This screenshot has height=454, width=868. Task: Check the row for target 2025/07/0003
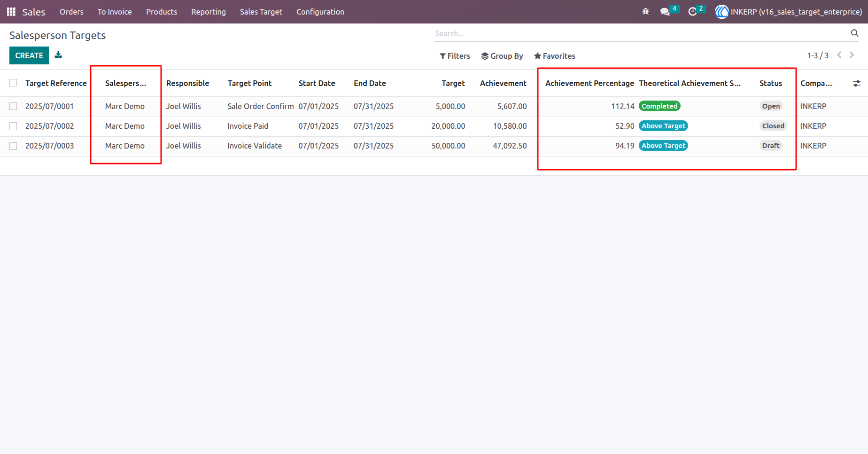[13, 146]
